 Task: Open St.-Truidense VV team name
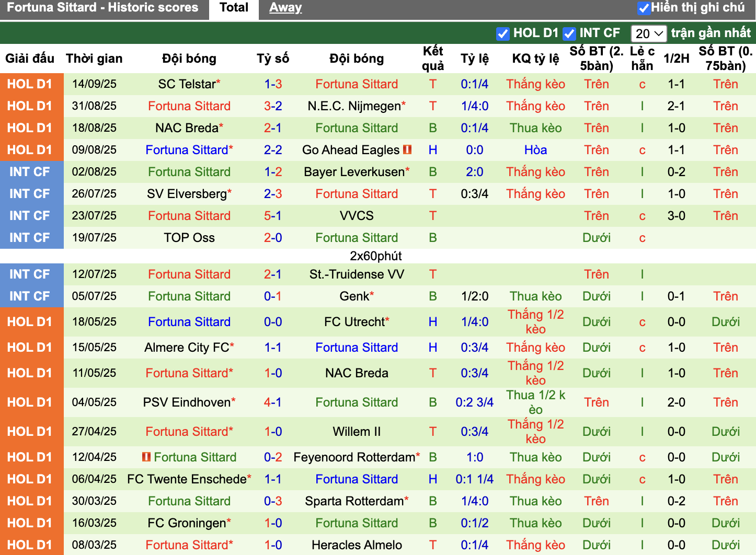pos(357,274)
